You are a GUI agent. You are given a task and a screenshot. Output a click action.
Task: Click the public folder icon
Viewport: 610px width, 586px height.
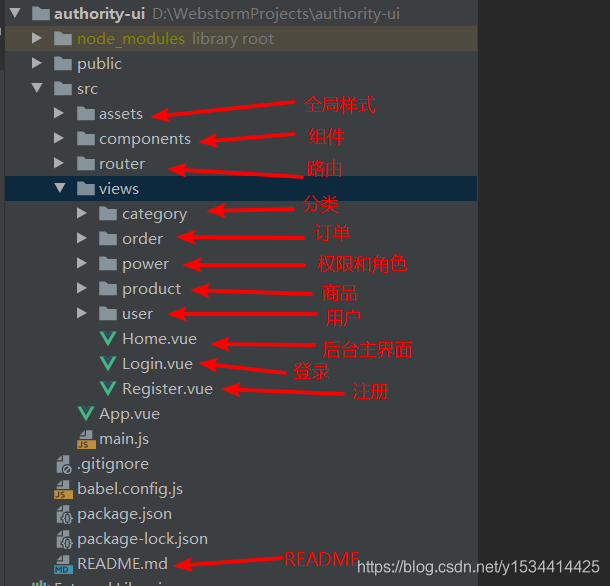click(63, 63)
